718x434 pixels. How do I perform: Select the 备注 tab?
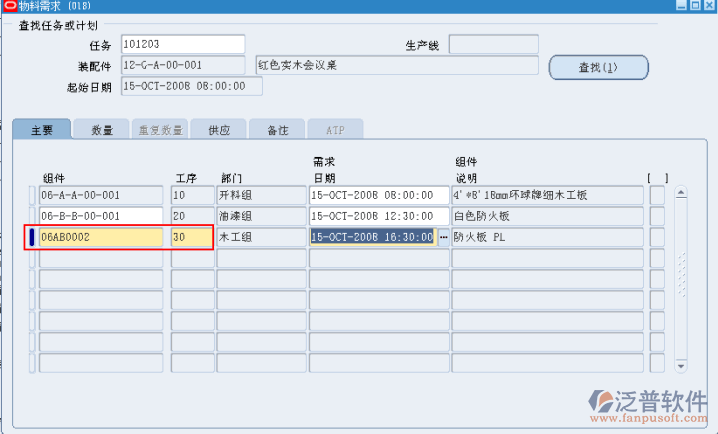277,130
